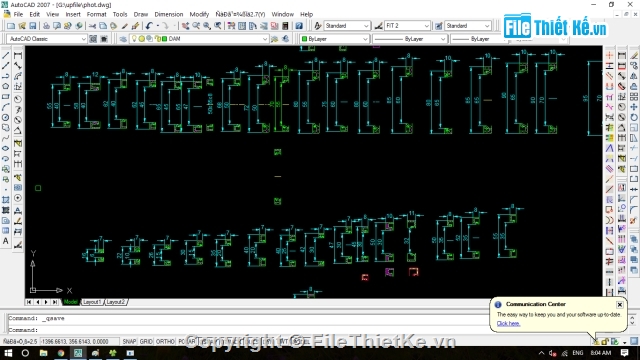Switch to the Layout1 tab

[x=92, y=302]
